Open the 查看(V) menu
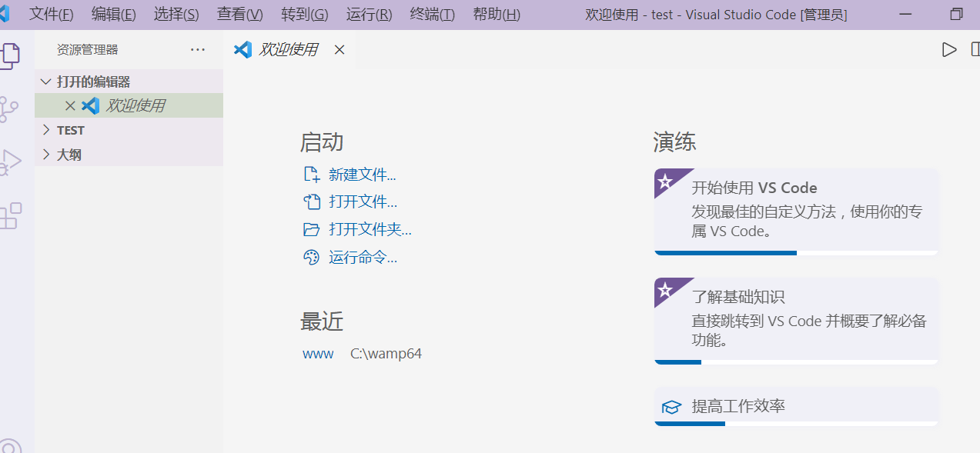The height and width of the screenshot is (453, 980). (240, 15)
